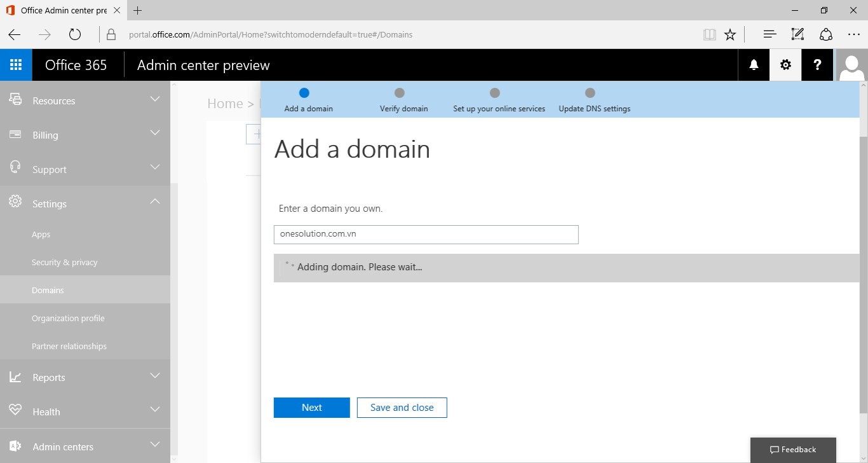Select Security & privacy menu item
This screenshot has height=463, width=868.
(x=65, y=262)
